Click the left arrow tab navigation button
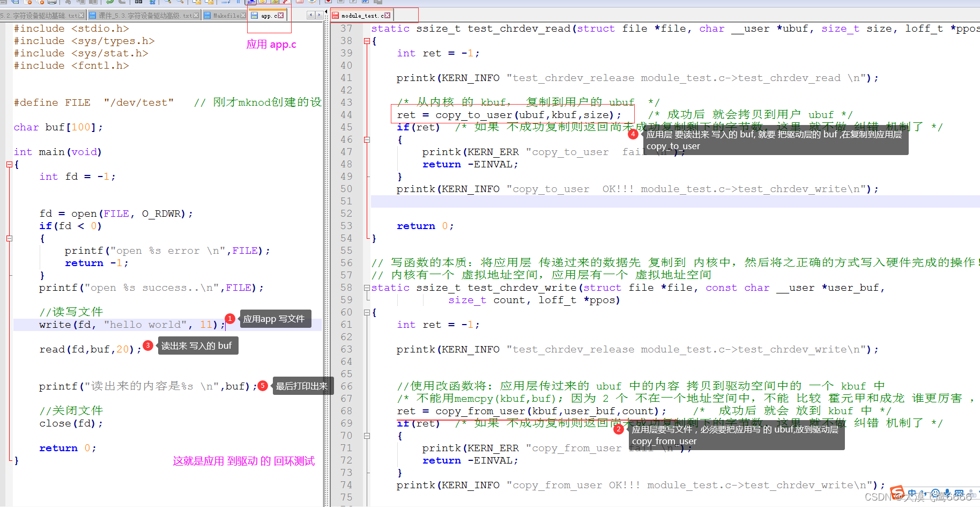 [311, 16]
